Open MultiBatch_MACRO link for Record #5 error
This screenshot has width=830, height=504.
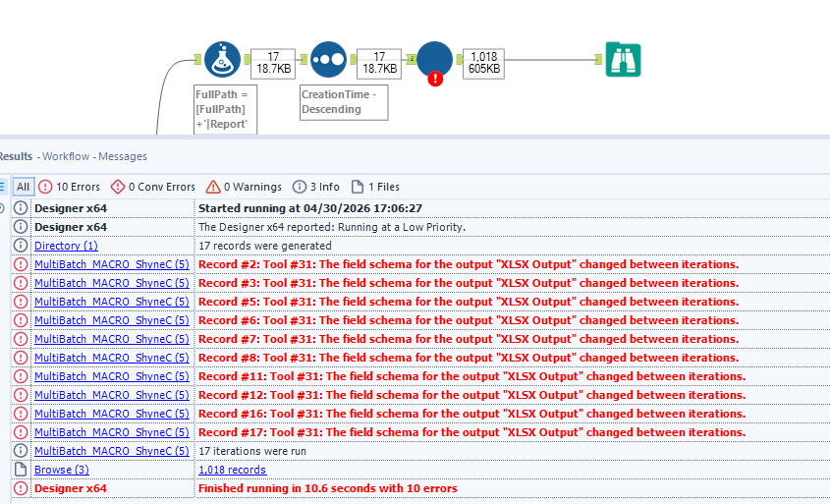point(112,302)
